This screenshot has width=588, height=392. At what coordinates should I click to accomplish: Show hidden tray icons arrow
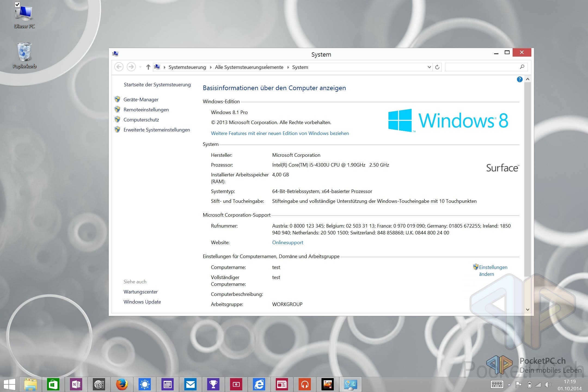[509, 385]
